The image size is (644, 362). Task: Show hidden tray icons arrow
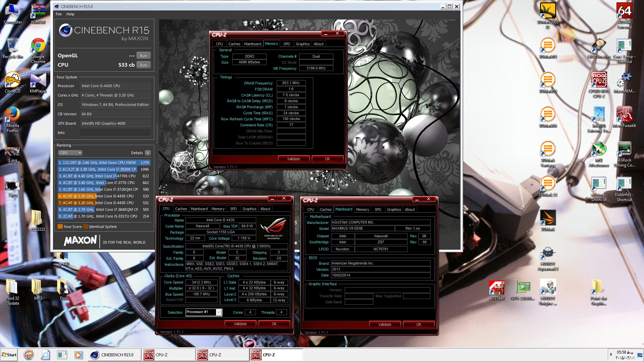click(x=611, y=354)
